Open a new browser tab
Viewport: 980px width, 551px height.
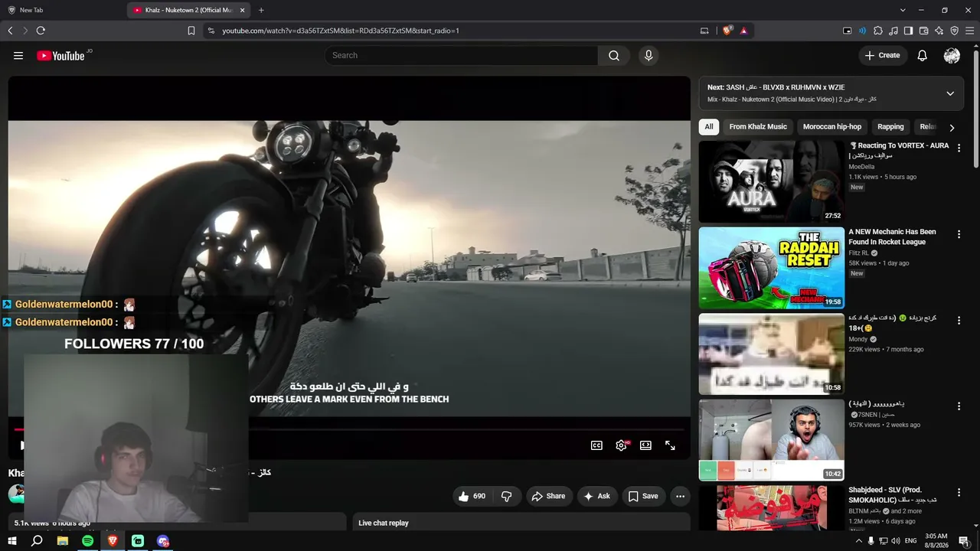click(261, 10)
